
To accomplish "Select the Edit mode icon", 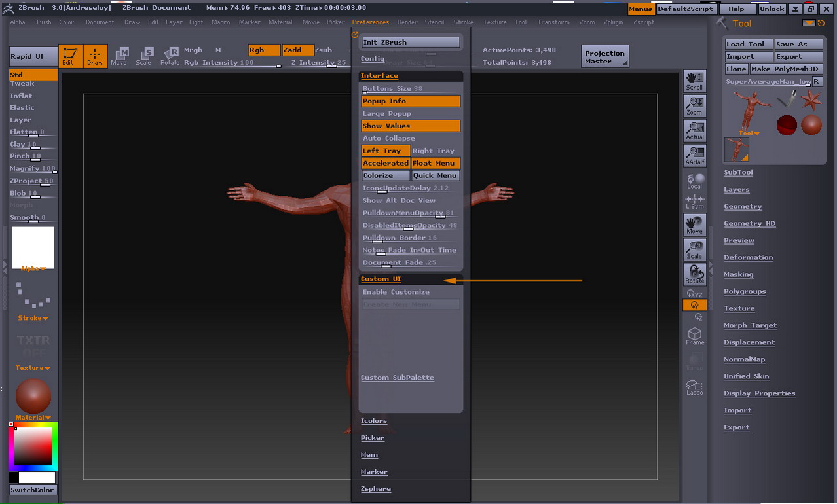I will (70, 56).
